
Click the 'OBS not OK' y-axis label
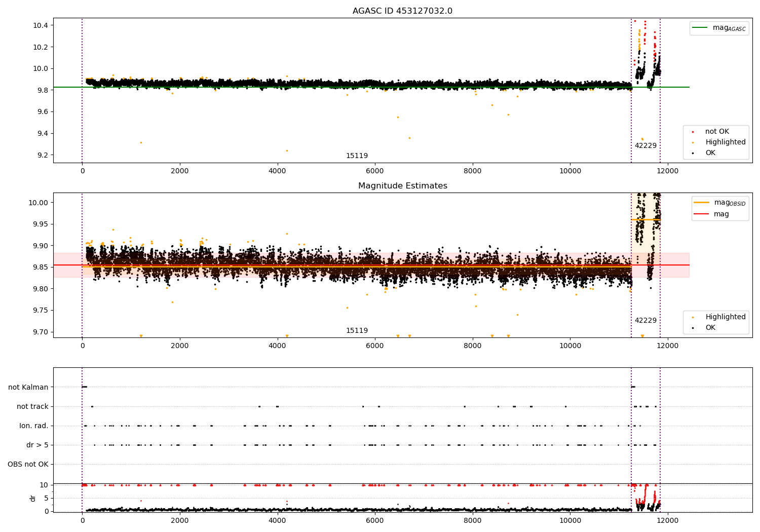(28, 464)
